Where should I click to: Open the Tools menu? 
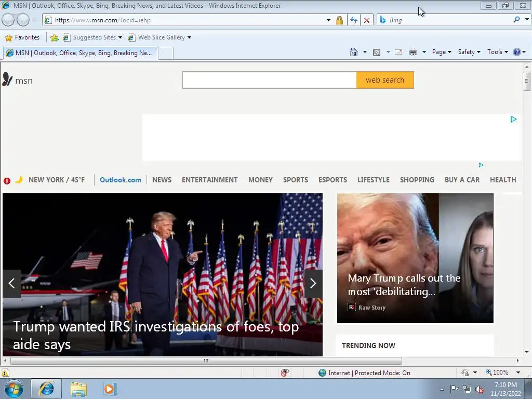coord(497,52)
